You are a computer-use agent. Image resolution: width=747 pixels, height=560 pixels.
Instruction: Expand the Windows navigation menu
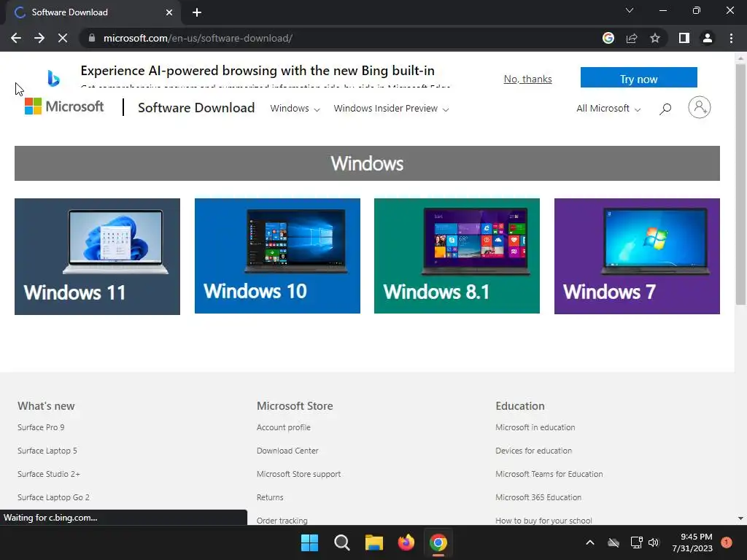(x=295, y=109)
